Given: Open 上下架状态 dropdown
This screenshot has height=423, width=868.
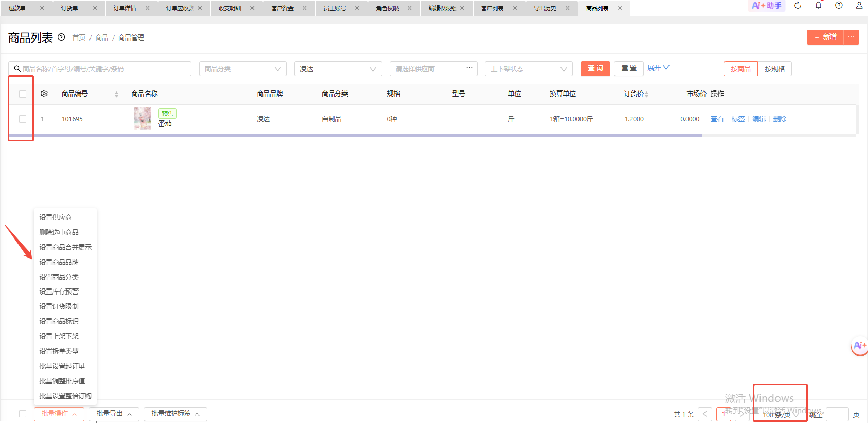Looking at the screenshot, I should [x=529, y=69].
